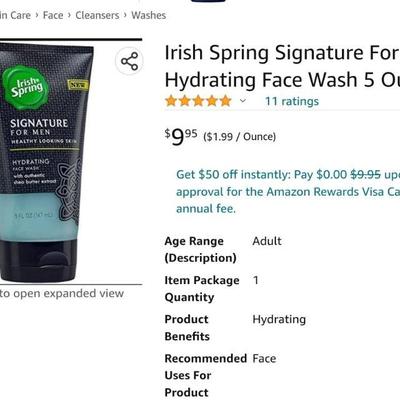
Task: Open the 11 ratings link
Action: (292, 101)
